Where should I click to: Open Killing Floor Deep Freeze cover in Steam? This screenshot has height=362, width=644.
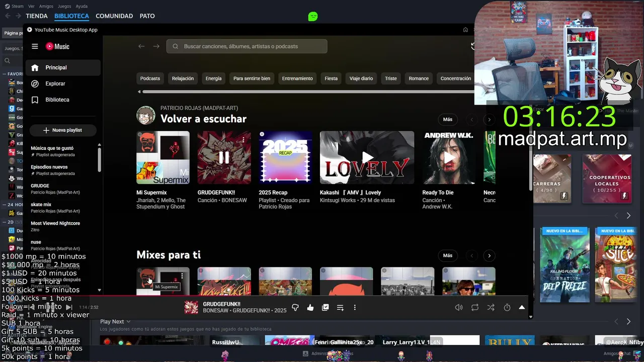coord(565,265)
